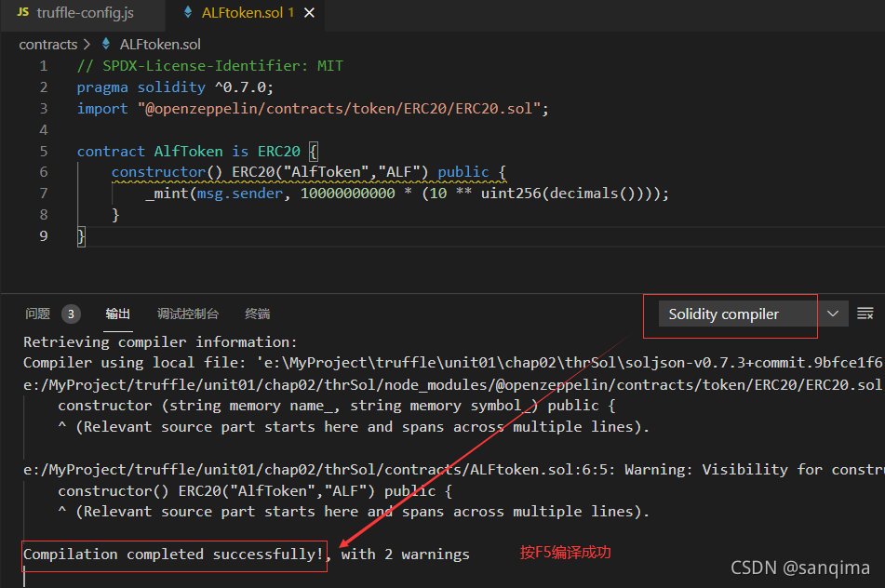Click the contracts breadcrumb folder
The image size is (885, 588).
[x=48, y=45]
